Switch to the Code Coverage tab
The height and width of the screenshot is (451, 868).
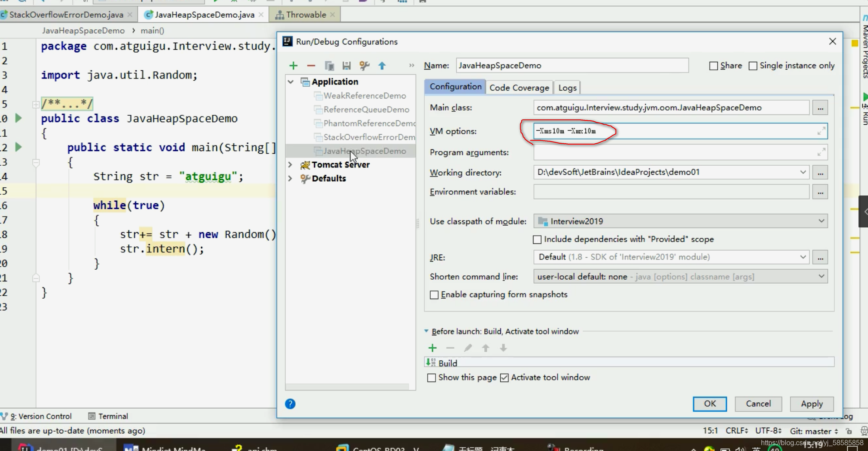[x=519, y=88]
